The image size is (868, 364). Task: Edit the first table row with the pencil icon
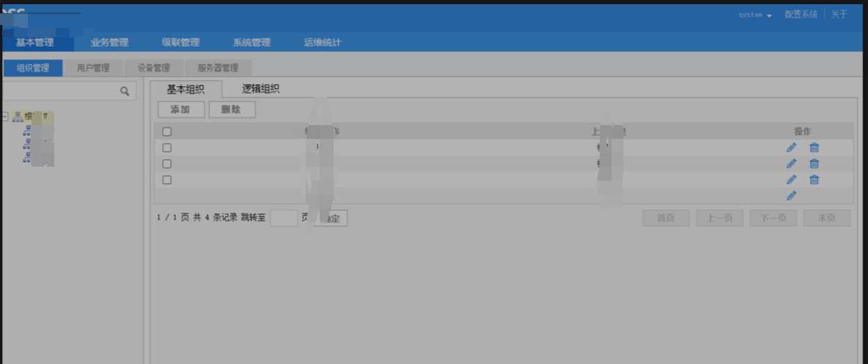point(791,147)
